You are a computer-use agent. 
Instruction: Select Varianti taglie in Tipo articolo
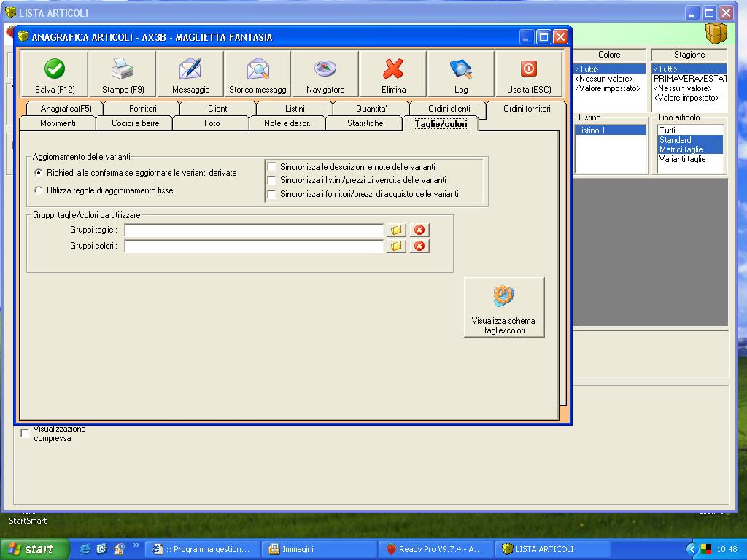690,158
